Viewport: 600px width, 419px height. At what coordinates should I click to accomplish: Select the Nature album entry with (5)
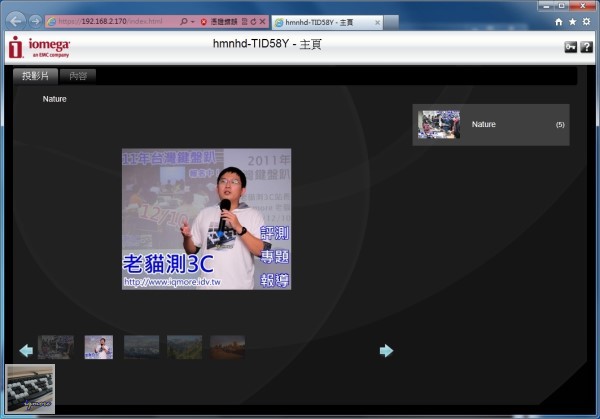point(491,124)
